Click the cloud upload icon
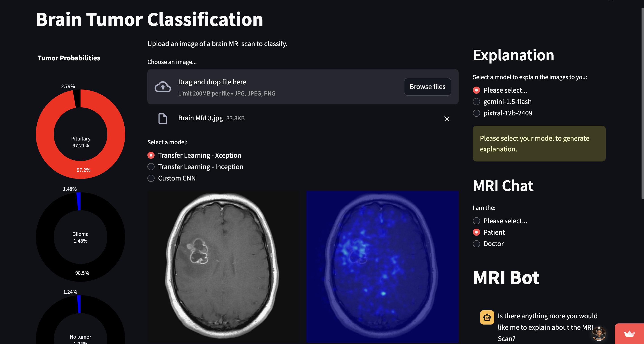This screenshot has width=644, height=344. (x=163, y=87)
